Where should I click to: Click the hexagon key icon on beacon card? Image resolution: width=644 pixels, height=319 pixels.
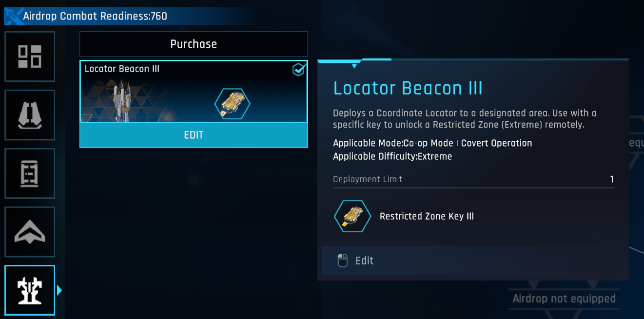(232, 104)
